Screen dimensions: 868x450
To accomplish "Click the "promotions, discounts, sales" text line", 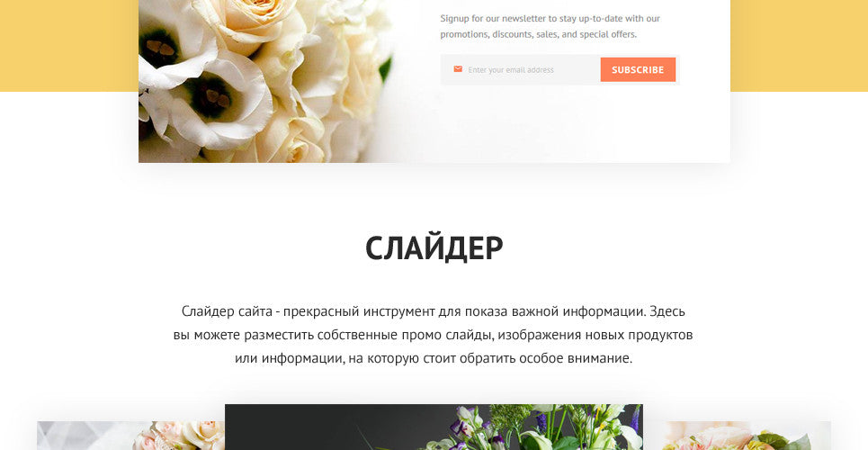I will [538, 34].
